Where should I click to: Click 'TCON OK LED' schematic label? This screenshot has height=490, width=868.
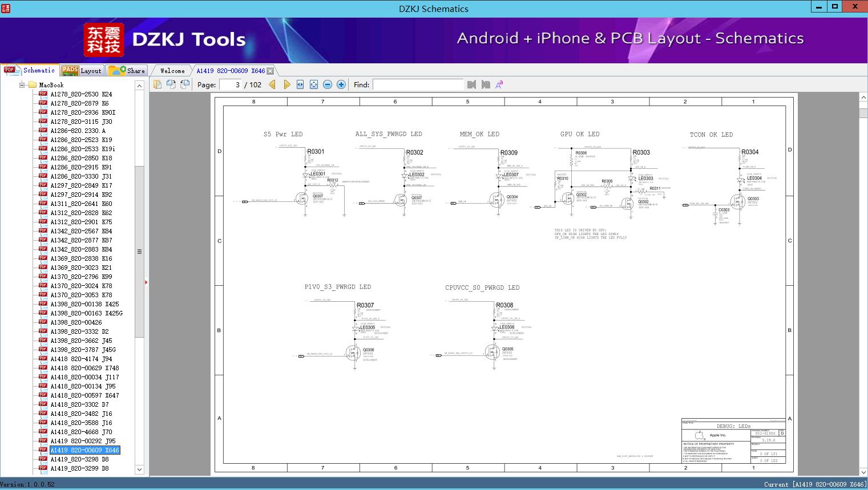click(711, 135)
